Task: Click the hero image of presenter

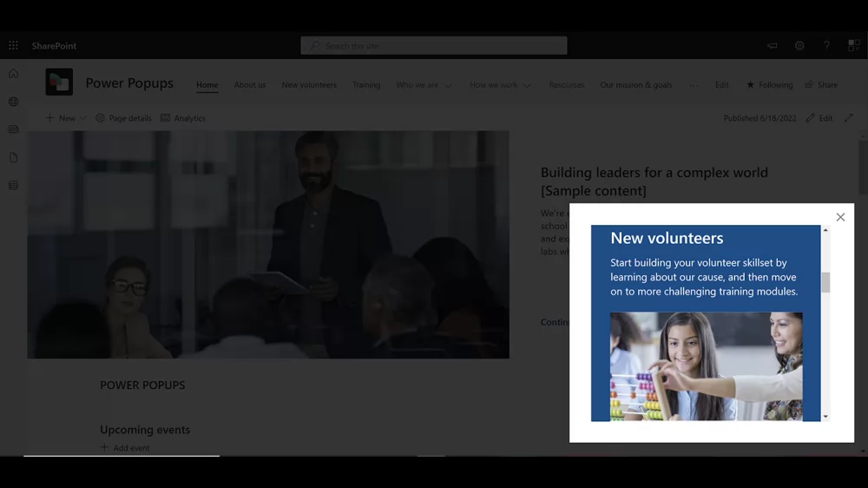Action: [x=268, y=244]
